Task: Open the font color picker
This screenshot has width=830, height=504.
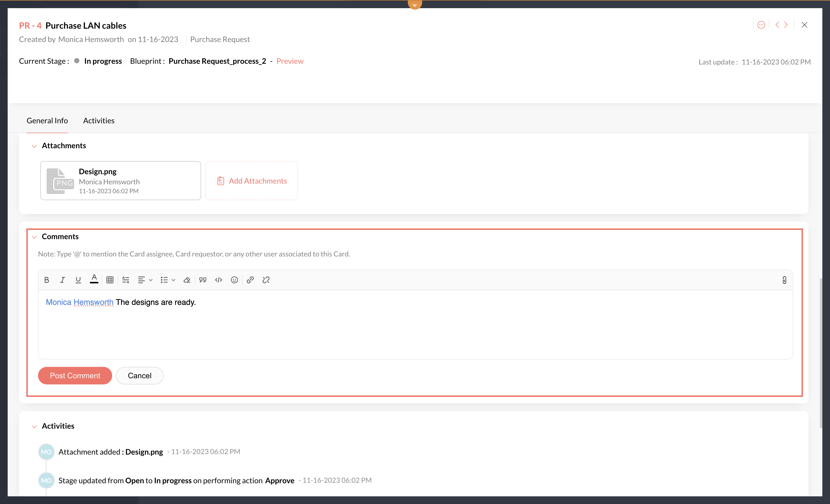Action: tap(94, 279)
